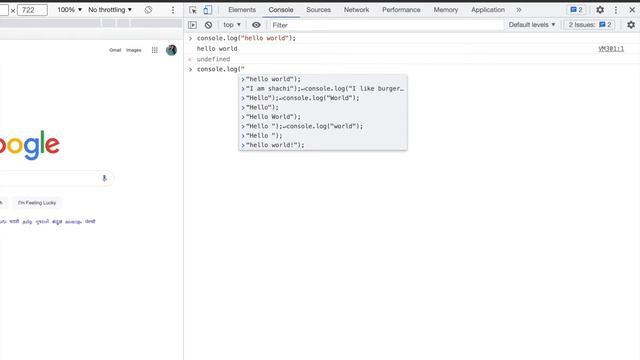Select suggestion "Hello"); entry

tap(323, 107)
